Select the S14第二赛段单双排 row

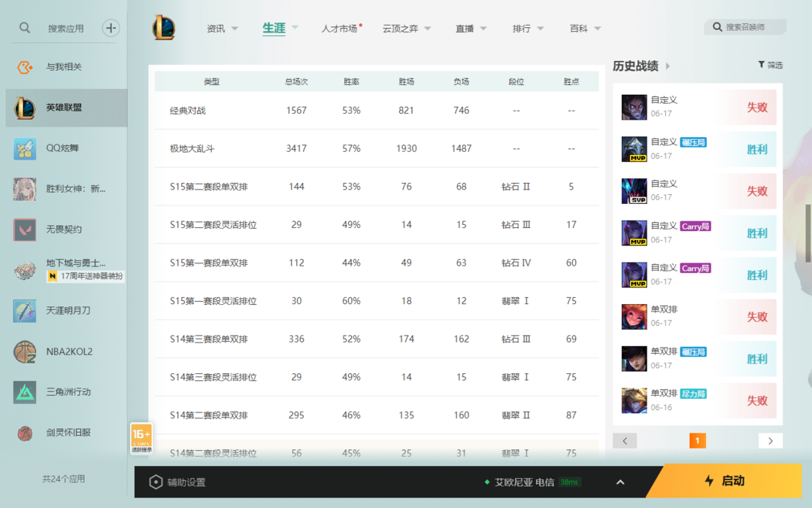(377, 415)
